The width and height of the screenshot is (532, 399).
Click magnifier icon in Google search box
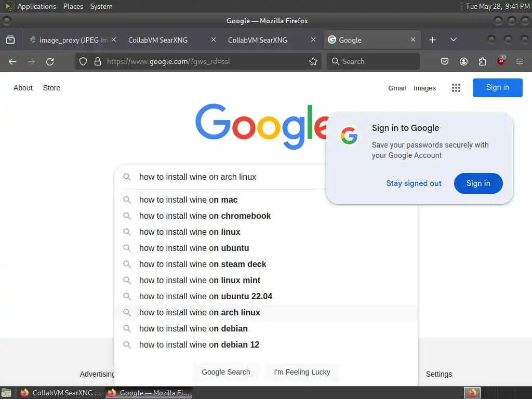click(127, 177)
